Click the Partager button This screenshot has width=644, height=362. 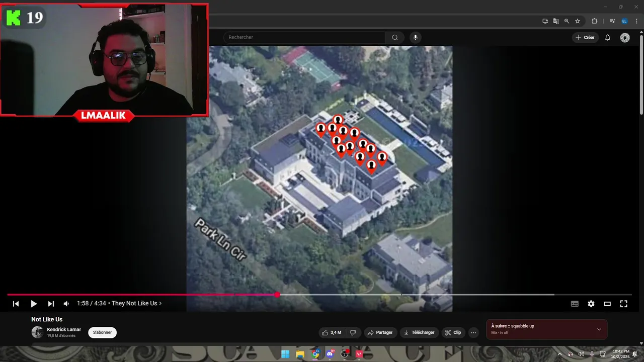point(380,332)
